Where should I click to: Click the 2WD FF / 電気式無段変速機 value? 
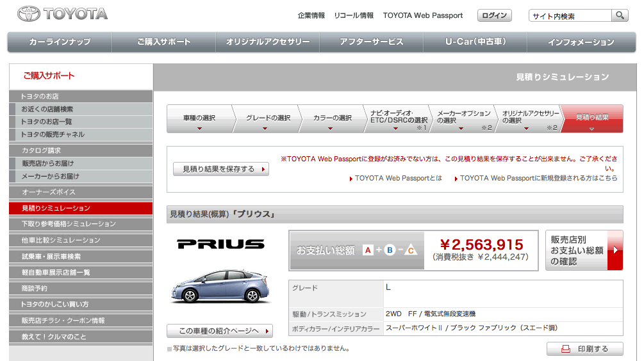[431, 314]
